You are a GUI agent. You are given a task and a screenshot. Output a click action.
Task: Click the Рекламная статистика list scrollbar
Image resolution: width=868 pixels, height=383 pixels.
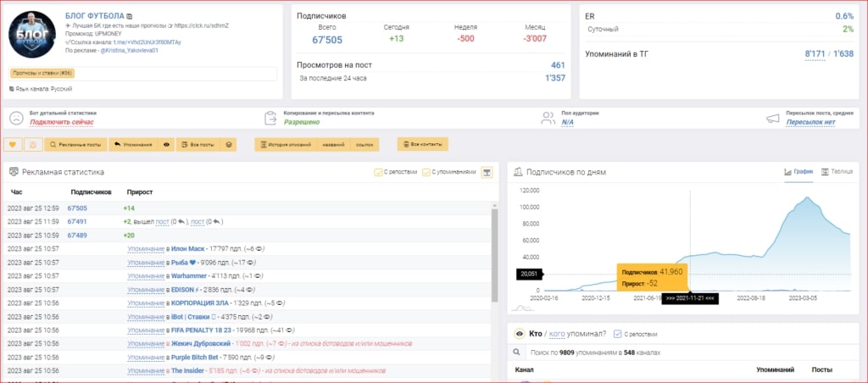(495, 256)
